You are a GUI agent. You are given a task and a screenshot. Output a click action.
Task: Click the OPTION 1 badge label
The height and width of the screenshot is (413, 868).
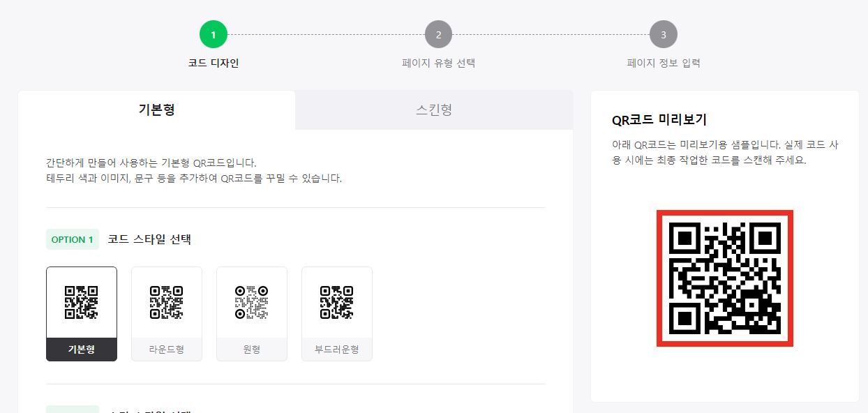pyautogui.click(x=72, y=239)
